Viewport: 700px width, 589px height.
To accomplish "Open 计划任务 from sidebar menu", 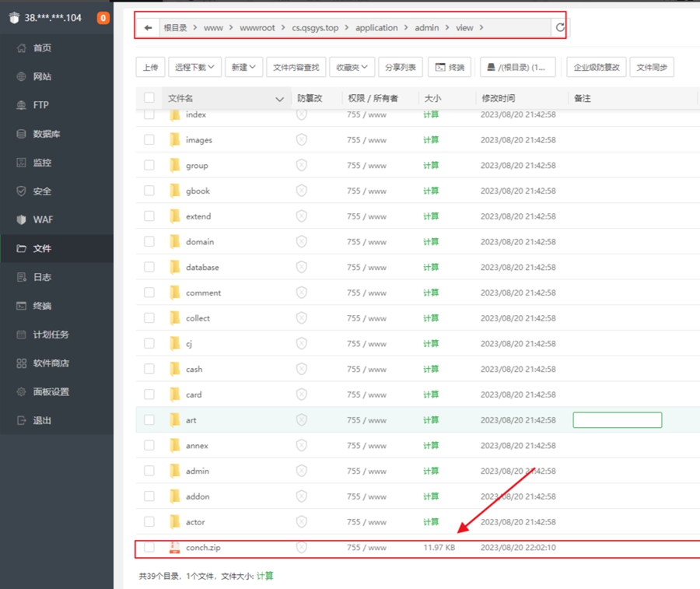I will tap(51, 335).
